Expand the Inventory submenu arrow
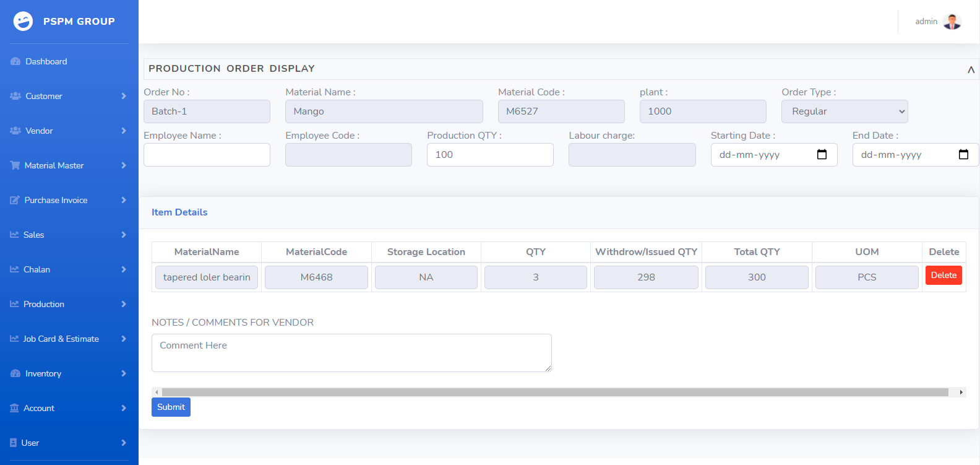Image resolution: width=980 pixels, height=465 pixels. (124, 373)
